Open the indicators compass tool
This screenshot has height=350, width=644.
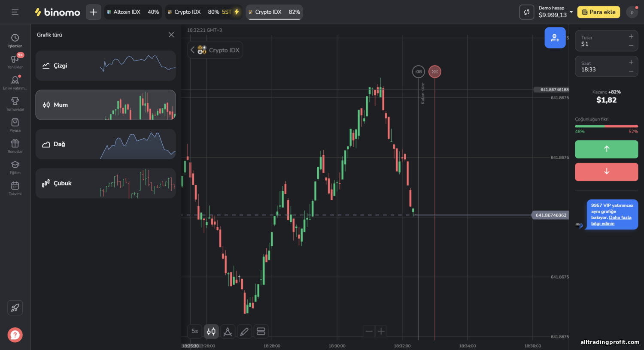click(228, 331)
